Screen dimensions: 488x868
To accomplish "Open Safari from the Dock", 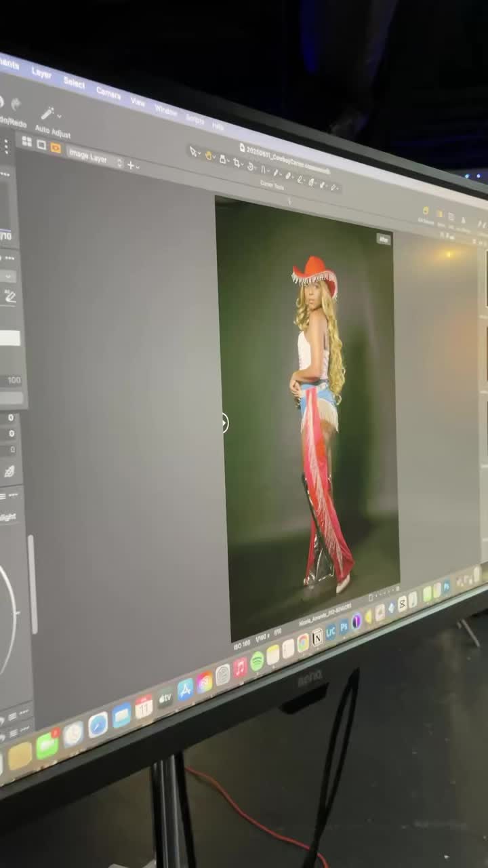I will click(98, 725).
